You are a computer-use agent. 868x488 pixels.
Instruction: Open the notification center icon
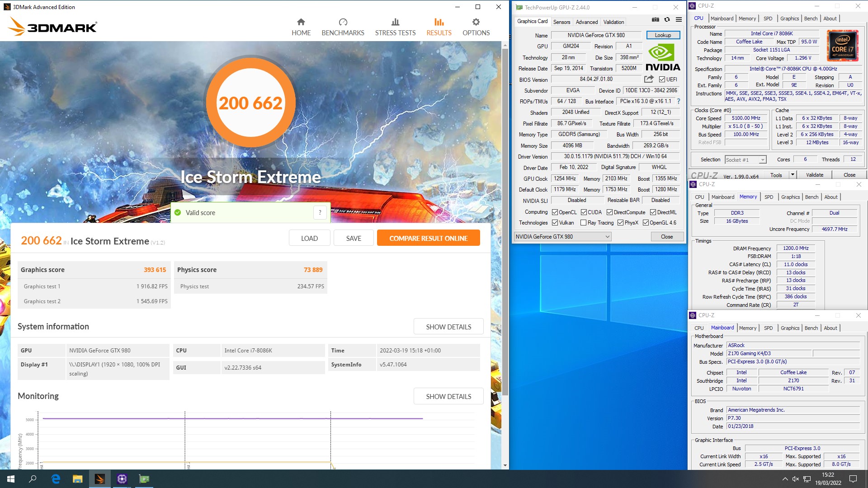coord(853,479)
